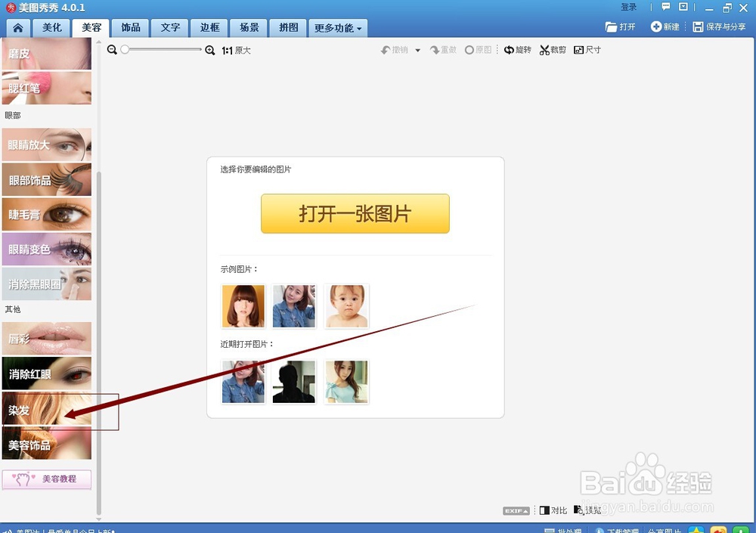This screenshot has height=533, width=756.
Task: Switch to the 美化 tab
Action: point(50,26)
